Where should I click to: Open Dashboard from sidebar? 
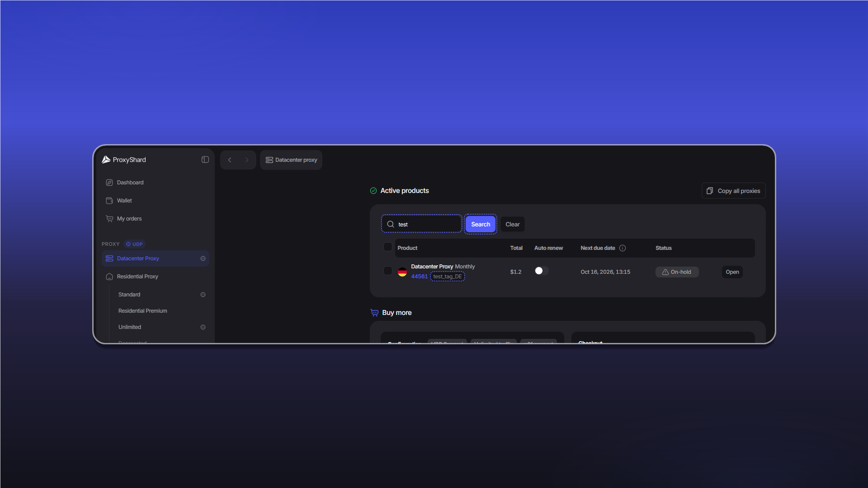156,183
